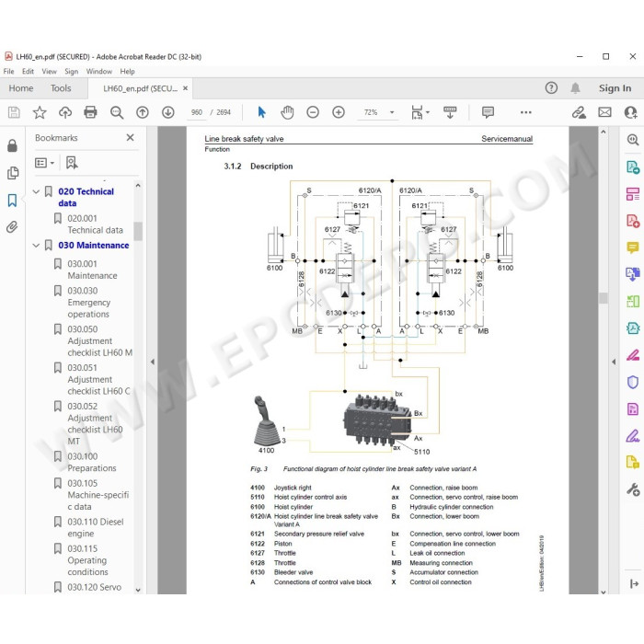Activate the Hand pan tool

(287, 112)
